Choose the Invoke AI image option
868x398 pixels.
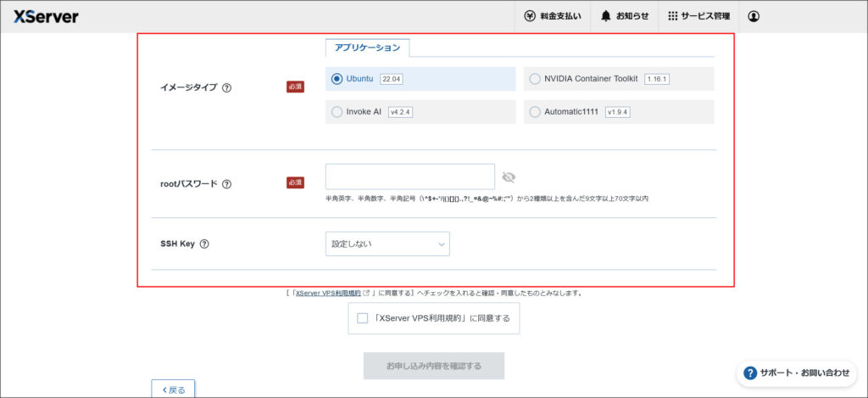point(337,112)
